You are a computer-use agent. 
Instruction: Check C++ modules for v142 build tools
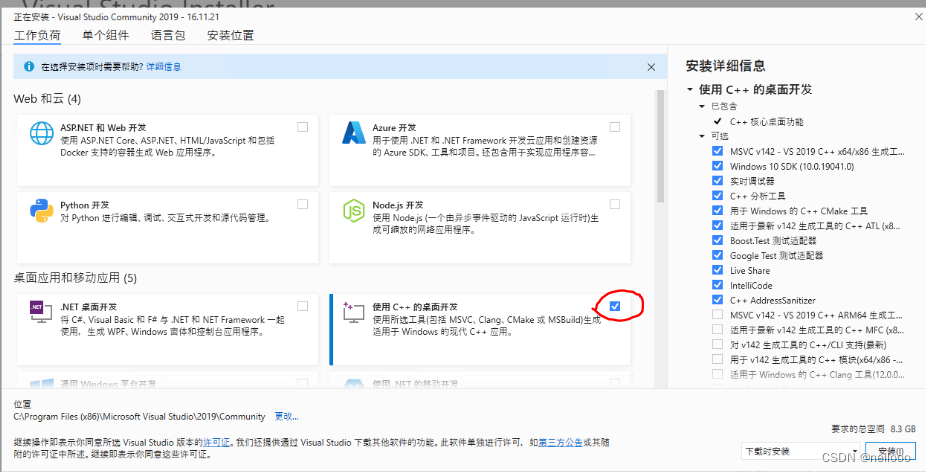click(x=717, y=359)
